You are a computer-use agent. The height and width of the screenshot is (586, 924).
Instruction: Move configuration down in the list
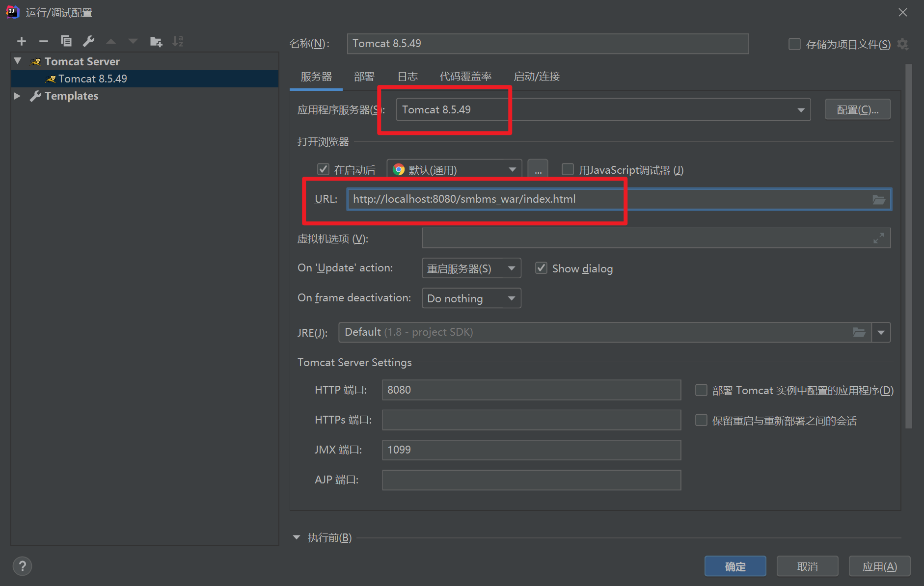tap(133, 42)
